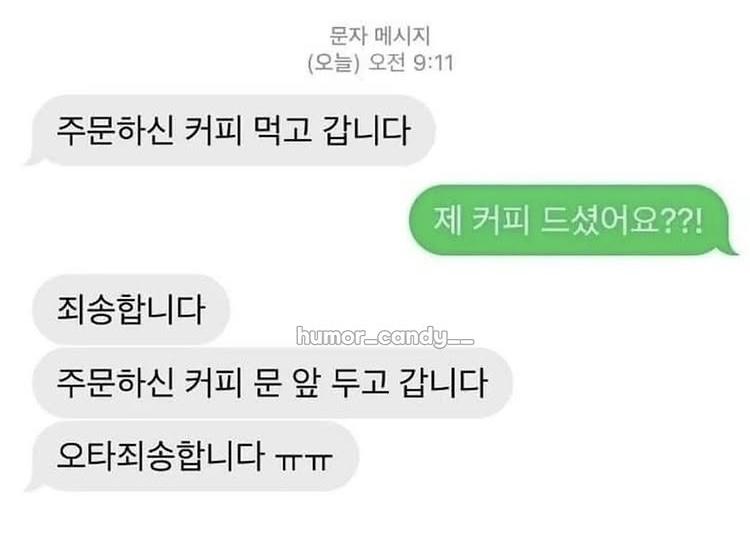Select the message "주문하신 커피 먹고 갑니다"
Screen dimensions: 750x555
pyautogui.click(x=233, y=131)
